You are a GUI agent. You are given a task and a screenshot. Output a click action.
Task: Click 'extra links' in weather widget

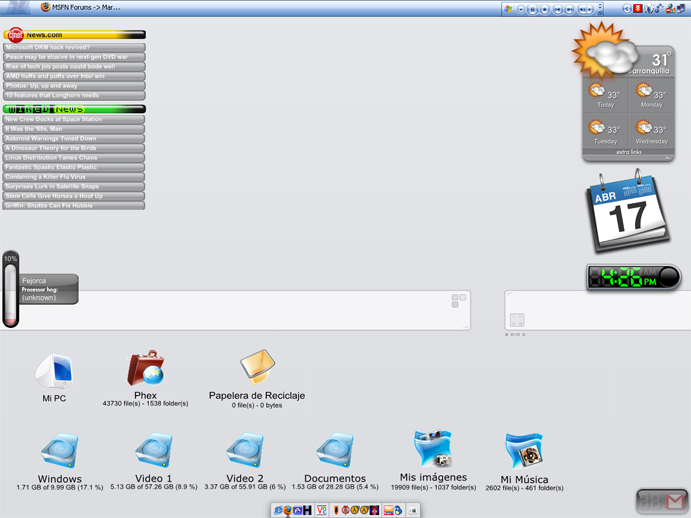[x=629, y=152]
